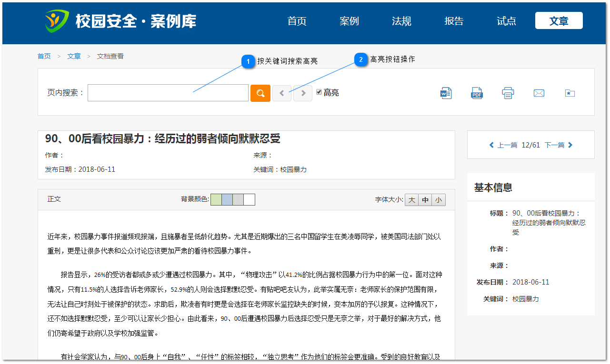The height and width of the screenshot is (364, 610).
Task: Add the article to favorites via star icon
Action: [570, 93]
